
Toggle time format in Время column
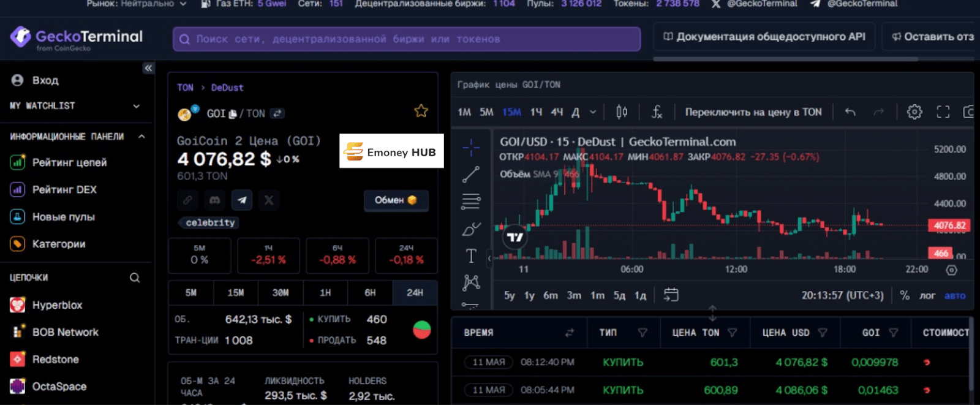click(x=570, y=333)
